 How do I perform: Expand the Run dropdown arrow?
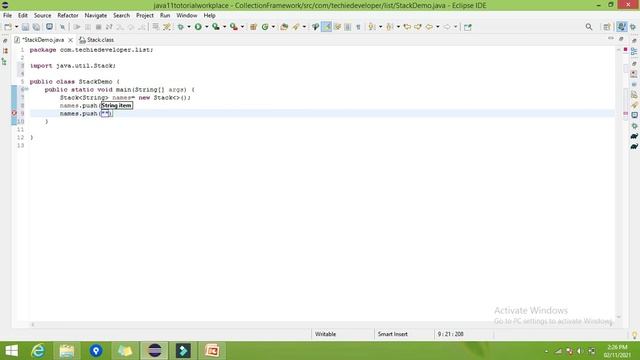pyautogui.click(x=207, y=27)
